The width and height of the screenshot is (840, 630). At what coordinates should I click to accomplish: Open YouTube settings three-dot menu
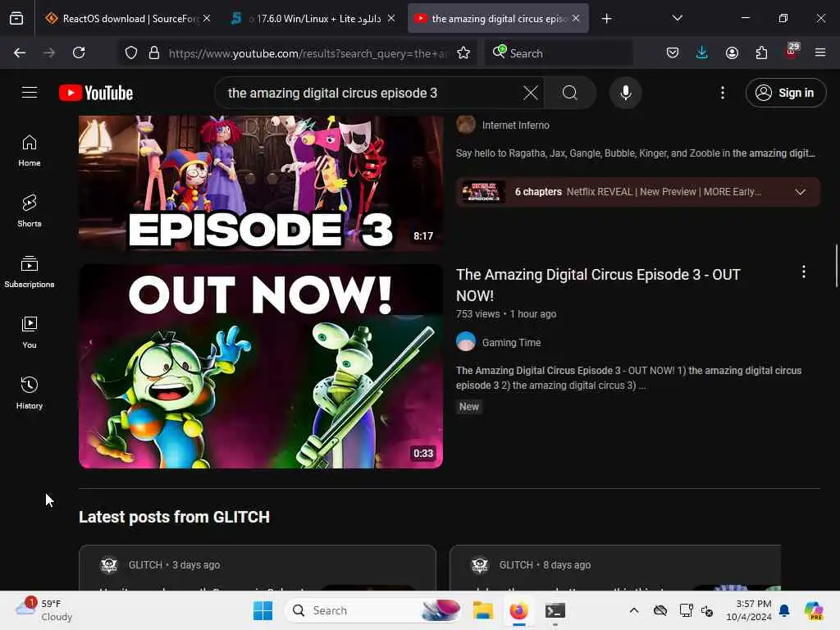click(722, 93)
